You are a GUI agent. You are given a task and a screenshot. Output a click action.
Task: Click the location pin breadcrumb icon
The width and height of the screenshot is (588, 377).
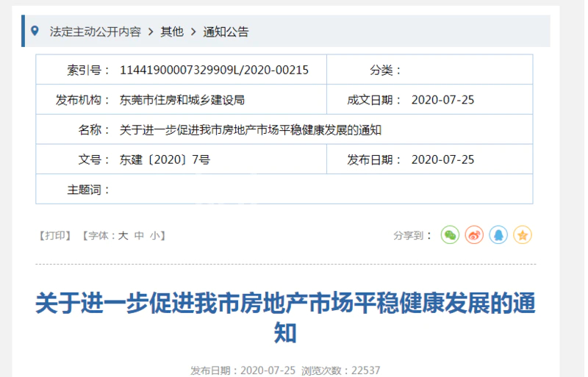pyautogui.click(x=35, y=32)
